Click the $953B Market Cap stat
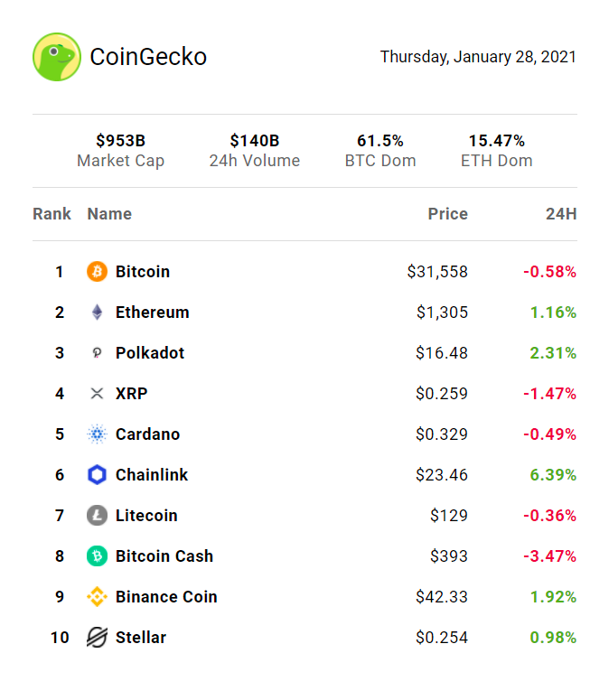Image resolution: width=609 pixels, height=700 pixels. pyautogui.click(x=120, y=150)
